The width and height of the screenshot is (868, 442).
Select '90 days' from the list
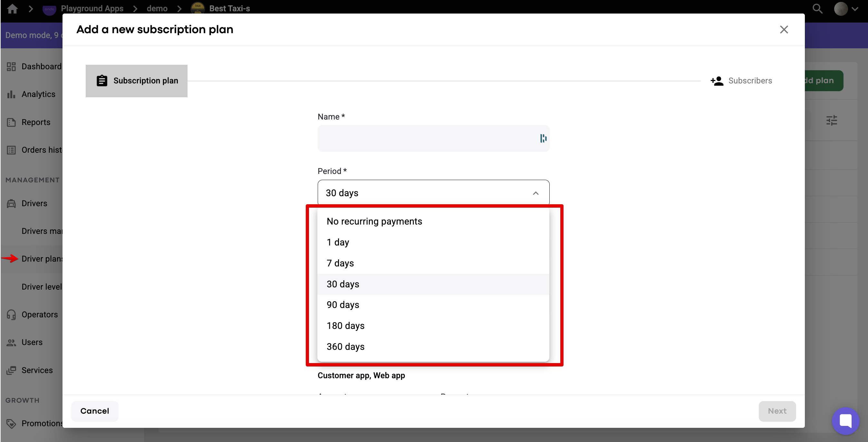[x=343, y=305]
